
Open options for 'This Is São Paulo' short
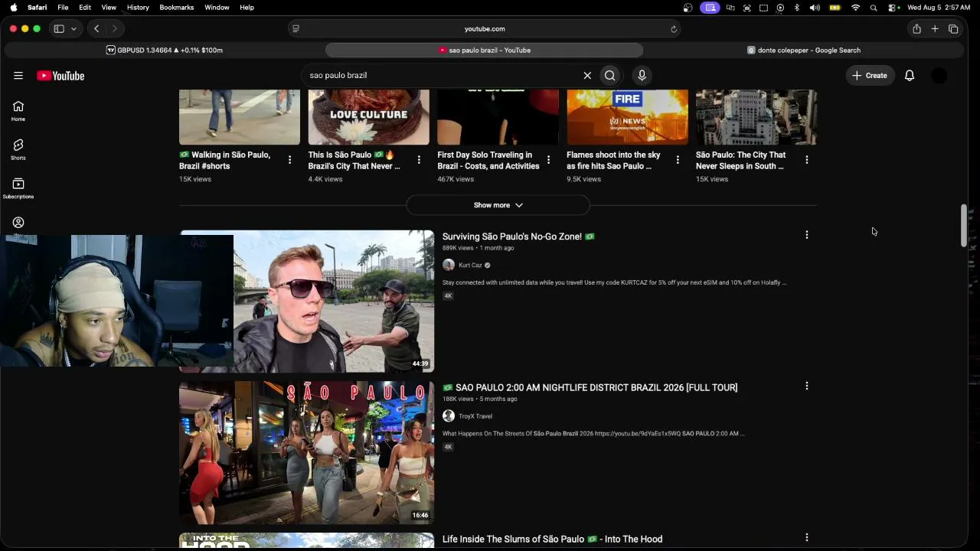419,160
